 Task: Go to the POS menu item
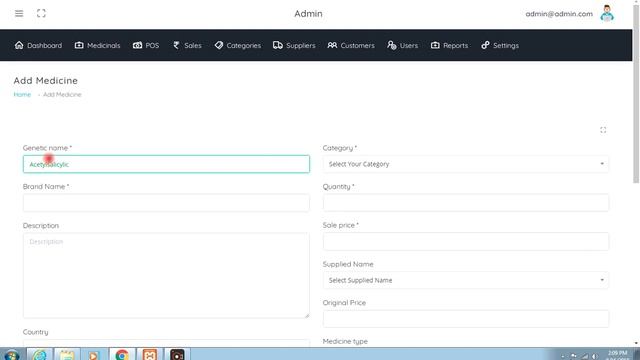146,45
